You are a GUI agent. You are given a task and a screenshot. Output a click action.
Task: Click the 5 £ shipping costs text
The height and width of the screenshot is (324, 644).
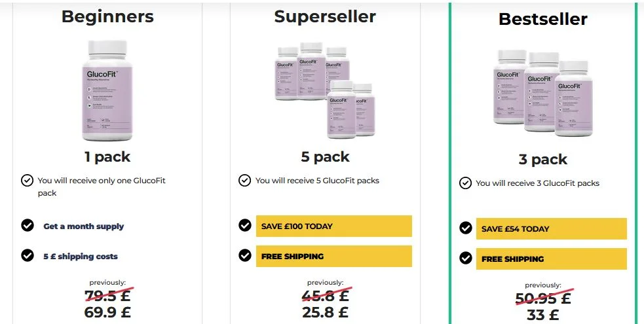(81, 257)
